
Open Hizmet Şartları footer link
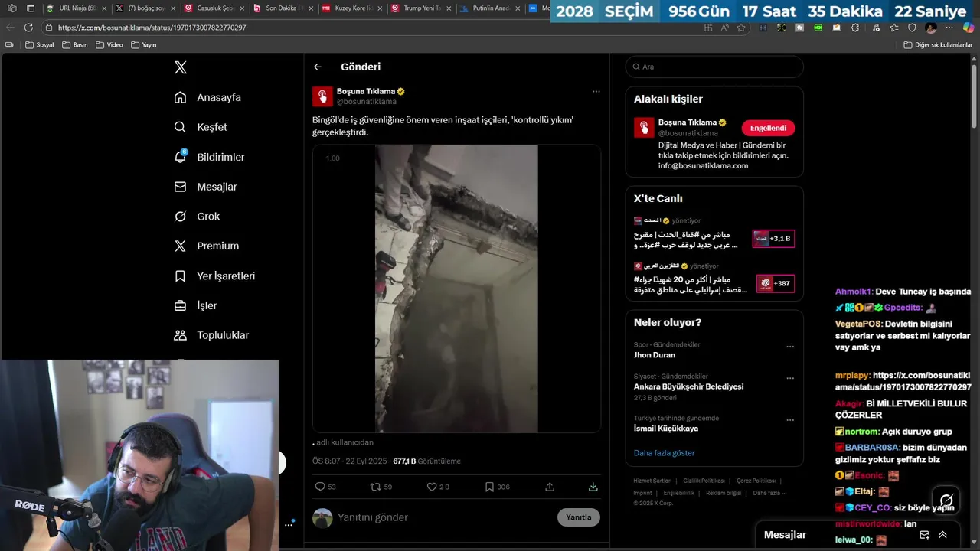[652, 481]
